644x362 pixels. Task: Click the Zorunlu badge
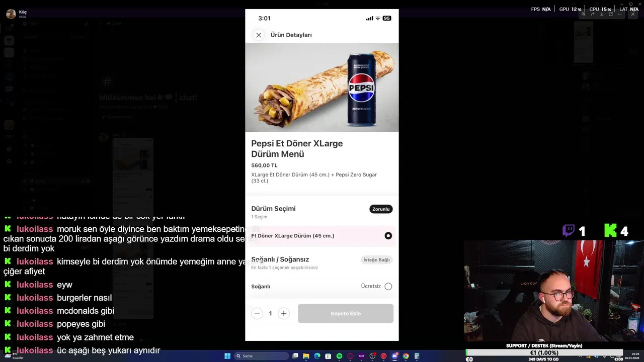click(x=381, y=209)
